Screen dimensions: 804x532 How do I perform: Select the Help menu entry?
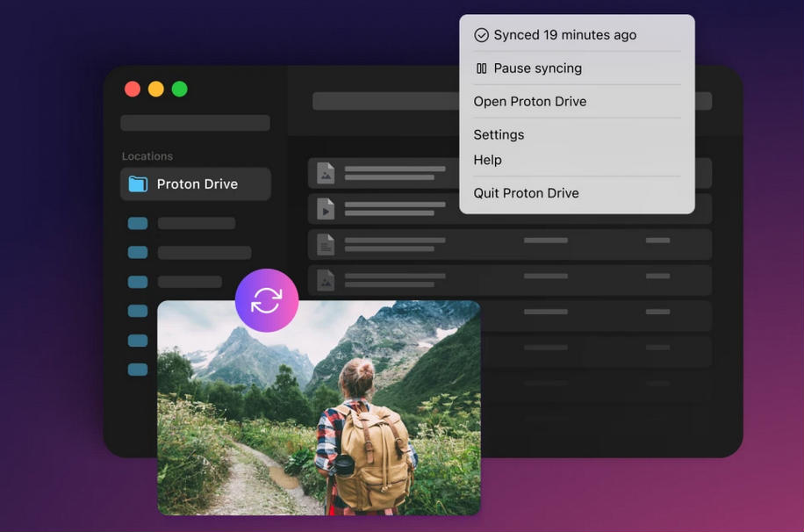[487, 160]
